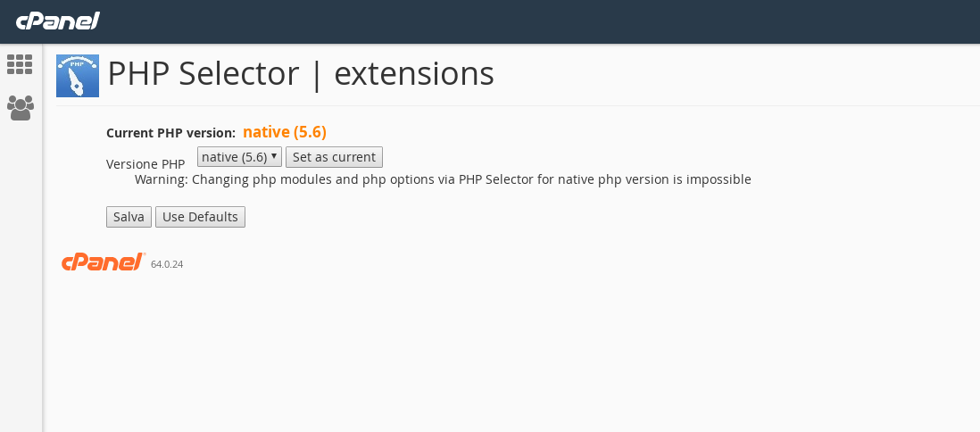The image size is (980, 432).
Task: Click the orange native (5.6) current version text
Action: [x=285, y=132]
